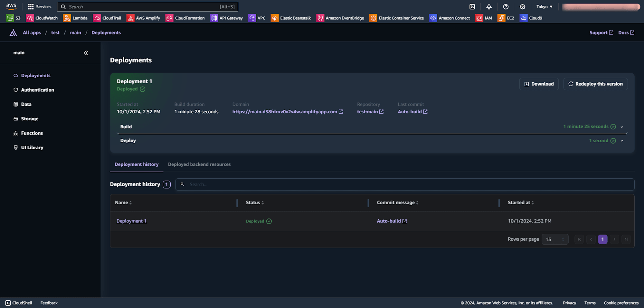The width and height of the screenshot is (644, 308).
Task: Launch CloudShell from the top bar icon
Action: click(472, 7)
